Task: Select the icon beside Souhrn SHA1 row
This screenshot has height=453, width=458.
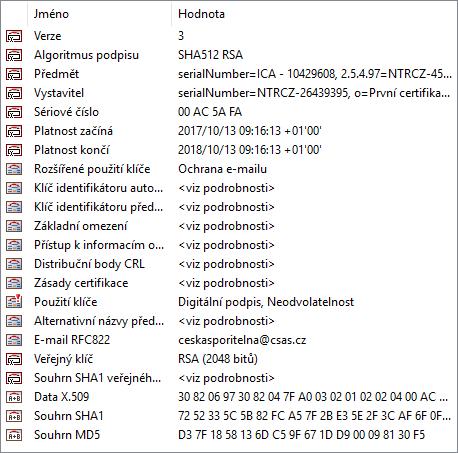Action: click(14, 416)
